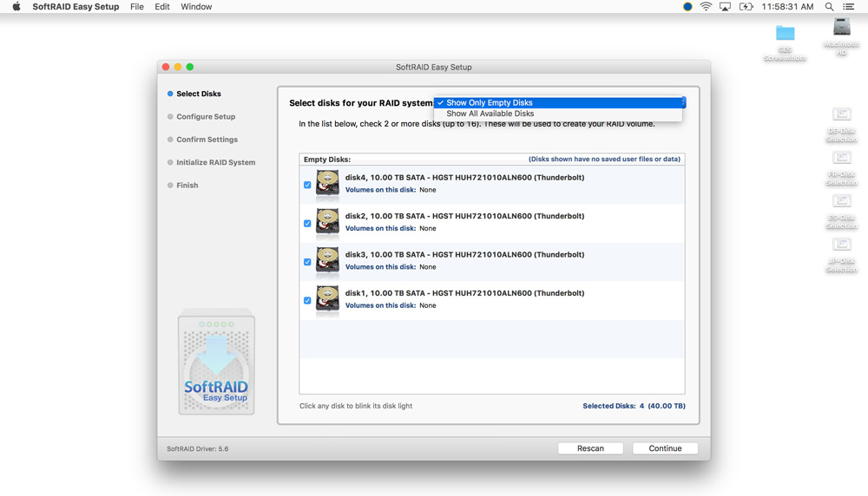
Task: Click Selected Disks: 4 (40.00 TB) text
Action: (634, 406)
